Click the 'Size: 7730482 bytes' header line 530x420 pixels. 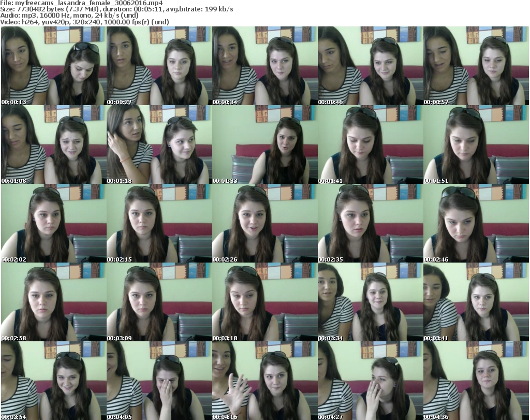tap(116, 9)
